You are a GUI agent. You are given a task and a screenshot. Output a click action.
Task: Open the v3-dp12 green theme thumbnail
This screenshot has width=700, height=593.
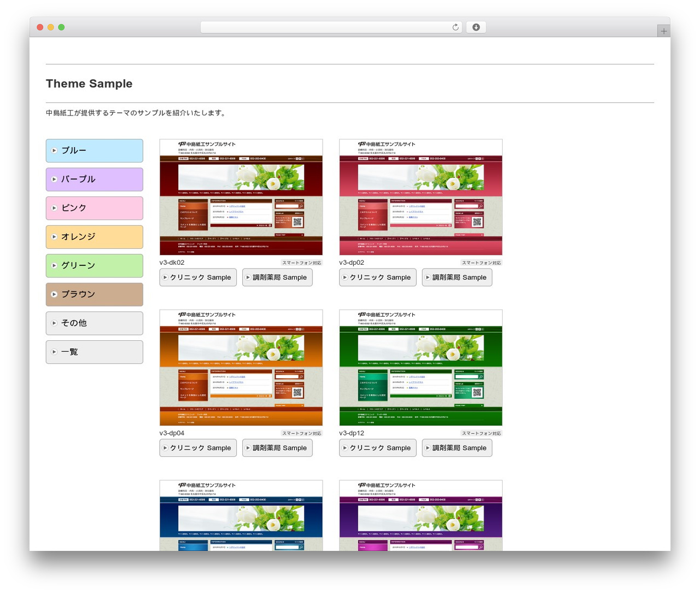[421, 368]
